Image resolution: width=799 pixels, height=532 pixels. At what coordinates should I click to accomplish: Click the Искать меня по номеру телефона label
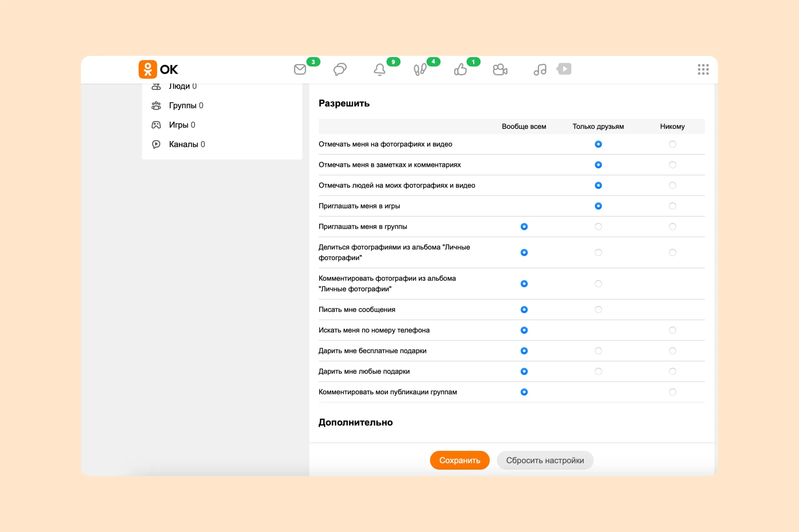(x=374, y=330)
